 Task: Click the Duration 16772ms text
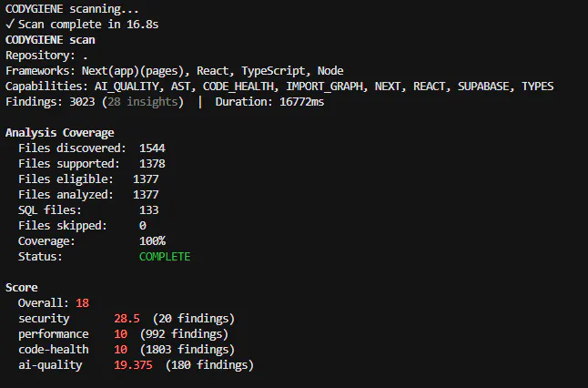point(269,102)
